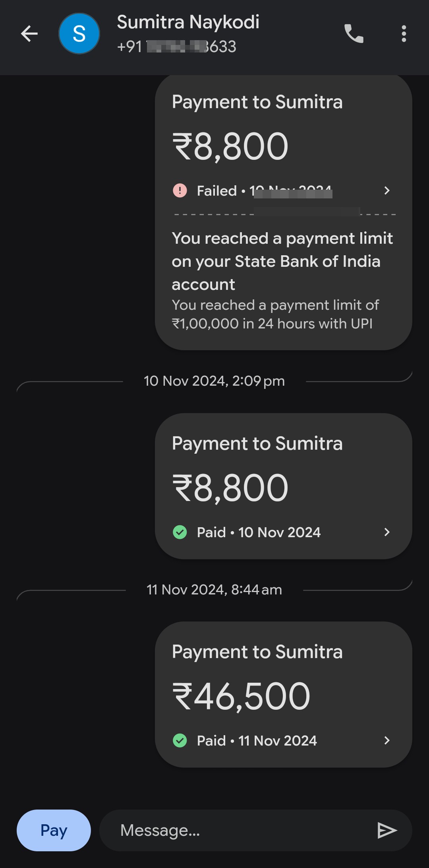The width and height of the screenshot is (429, 868).
Task: Tap green check on ₹8,800 paid payment
Action: 180,532
